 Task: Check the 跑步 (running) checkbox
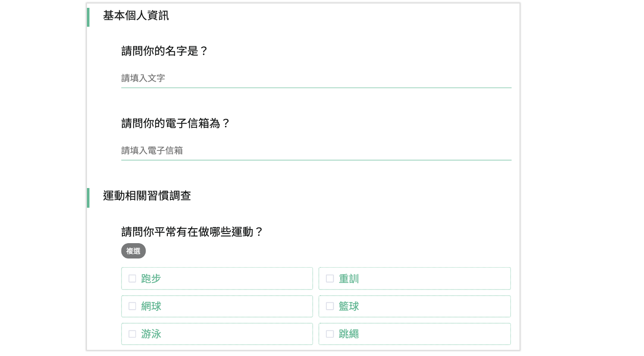click(x=132, y=278)
